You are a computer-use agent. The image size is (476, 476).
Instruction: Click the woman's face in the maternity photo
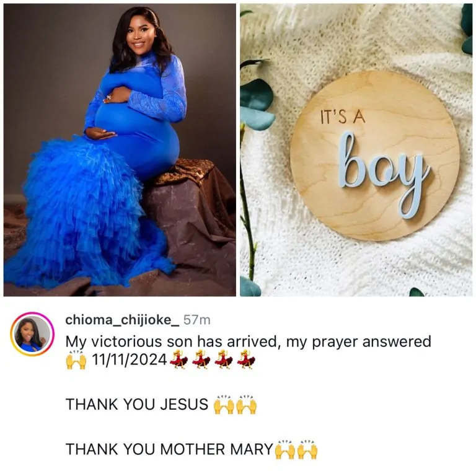pyautogui.click(x=141, y=35)
